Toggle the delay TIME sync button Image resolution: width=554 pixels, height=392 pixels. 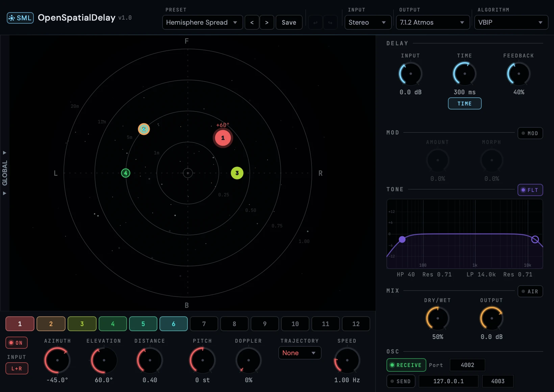[465, 103]
